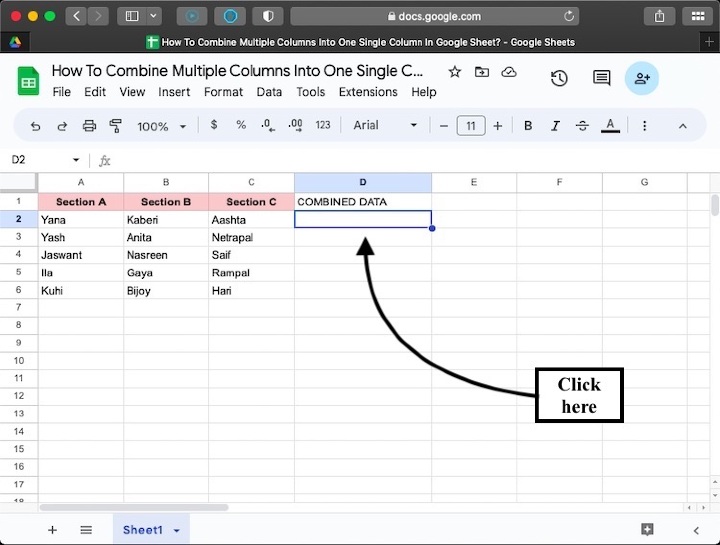The image size is (720, 545).
Task: Click the Share people icon
Action: click(x=641, y=79)
